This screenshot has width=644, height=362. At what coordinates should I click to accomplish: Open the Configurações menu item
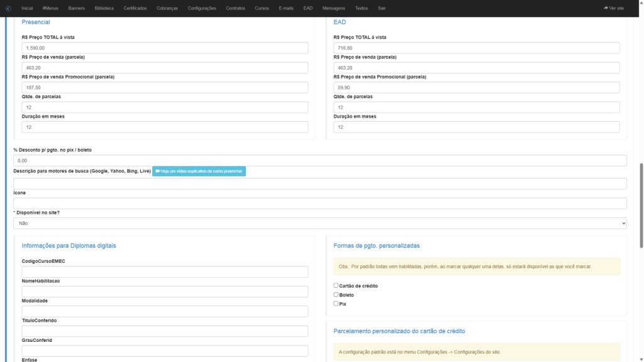(201, 8)
